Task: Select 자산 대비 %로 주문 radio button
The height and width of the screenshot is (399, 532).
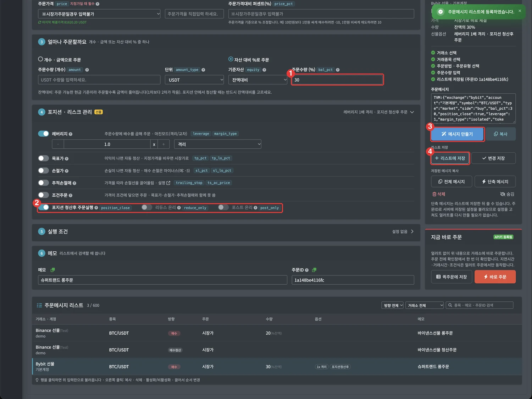Action: [x=231, y=59]
